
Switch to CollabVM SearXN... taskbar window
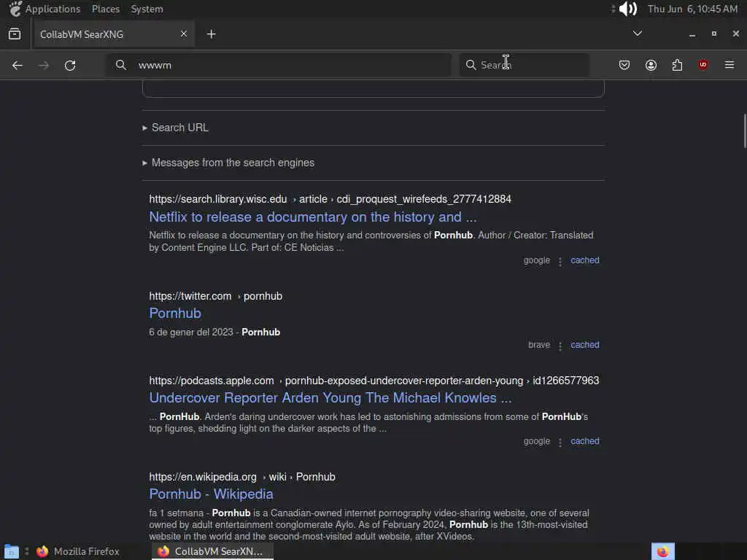coord(212,551)
